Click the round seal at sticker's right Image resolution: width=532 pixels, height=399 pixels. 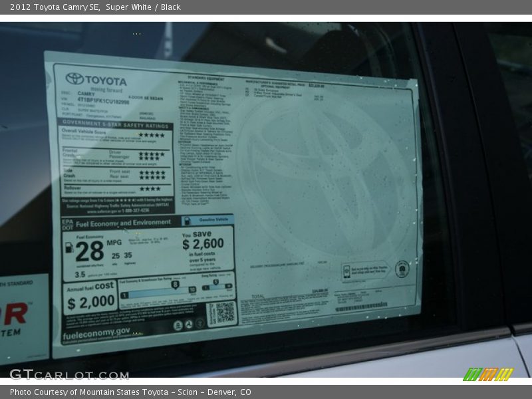coord(402,269)
